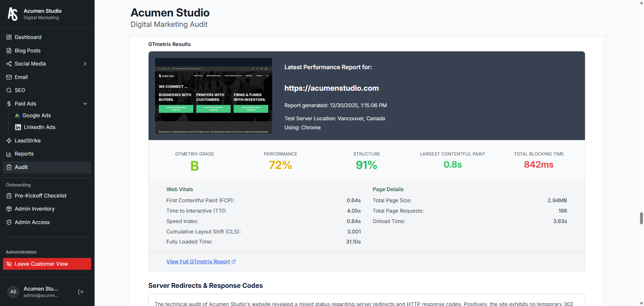Screen dimensions: 644x306
Task: Click the GTmetrix grade B value
Action: pyautogui.click(x=195, y=166)
